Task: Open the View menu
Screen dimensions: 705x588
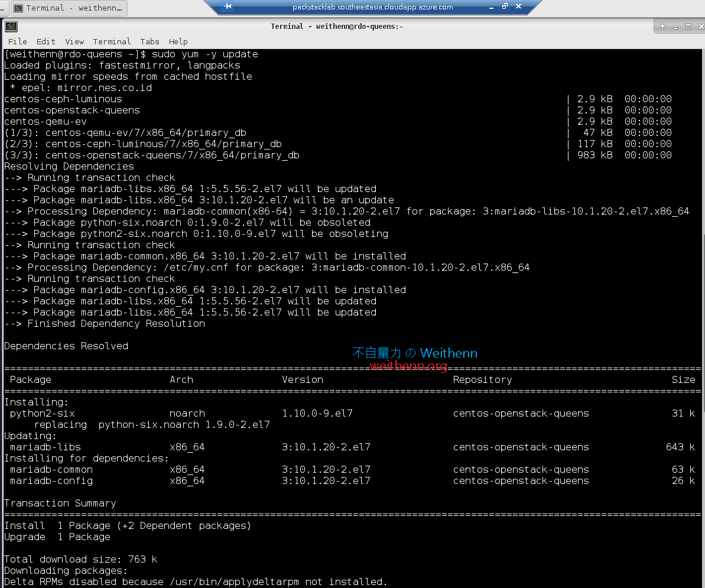Action: 74,42
